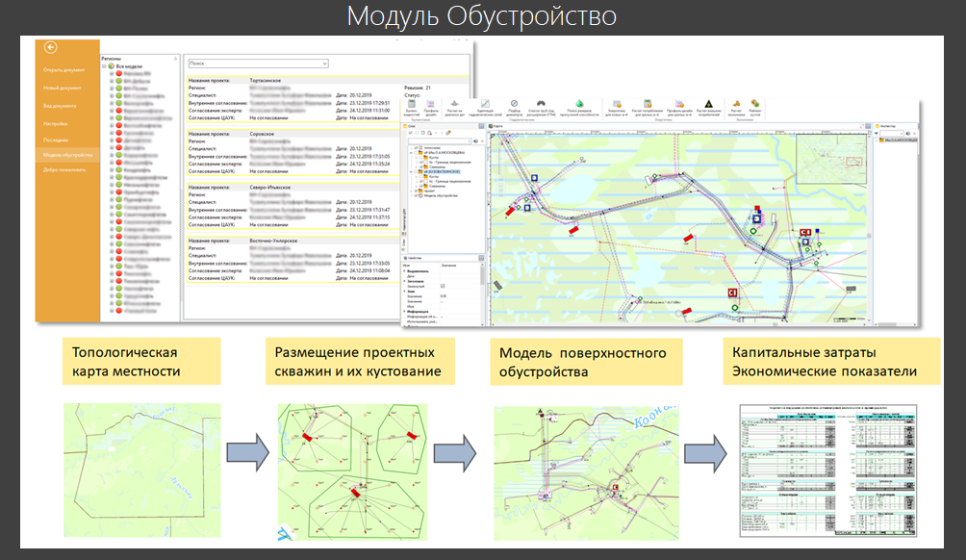Switch to the Карта tab
Image resolution: width=966 pixels, height=560 pixels.
point(496,126)
